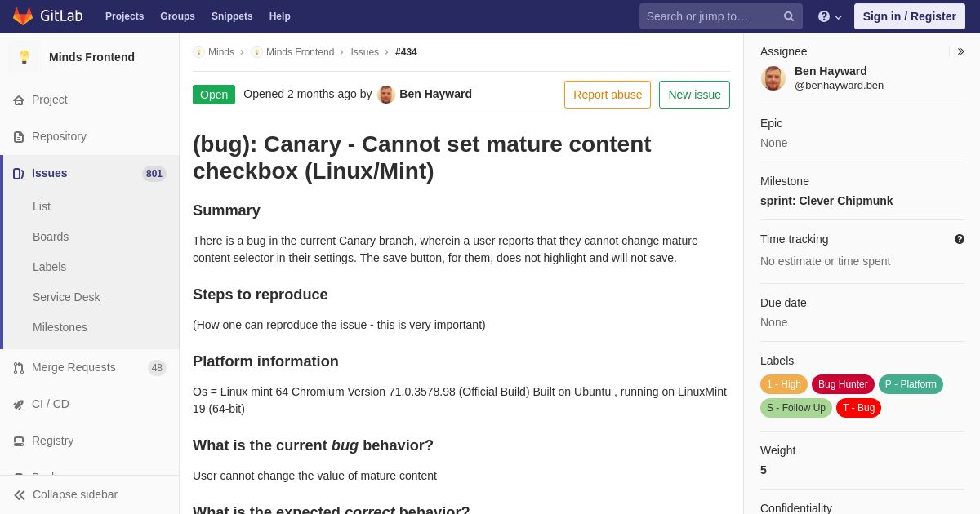The height and width of the screenshot is (514, 980).
Task: Open CI / CD in the sidebar
Action: tap(51, 404)
